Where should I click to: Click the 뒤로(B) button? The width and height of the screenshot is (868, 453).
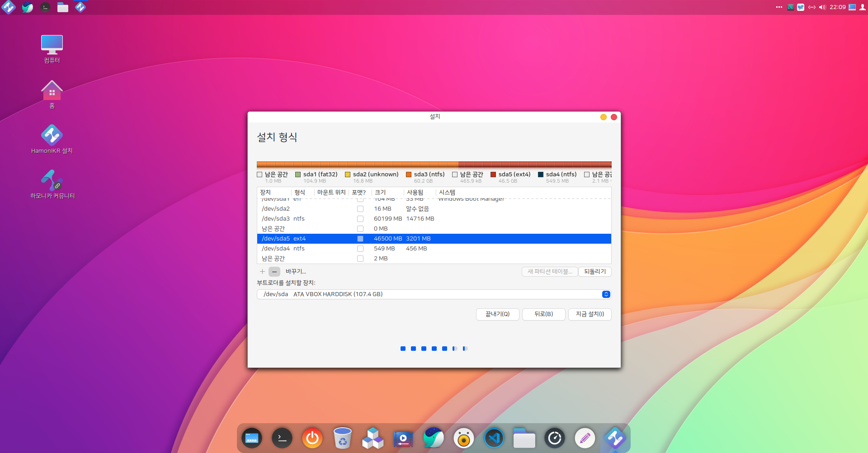pyautogui.click(x=543, y=314)
